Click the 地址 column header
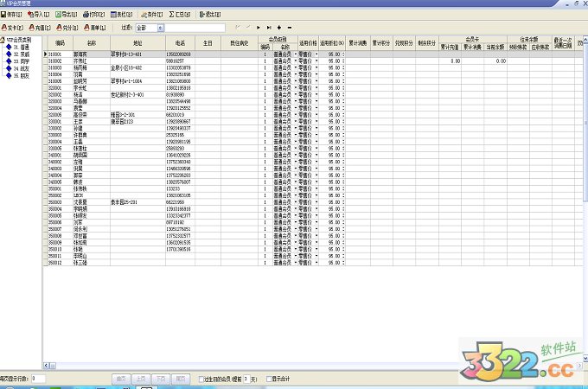Viewport: 588px width, 389px height. click(137, 43)
